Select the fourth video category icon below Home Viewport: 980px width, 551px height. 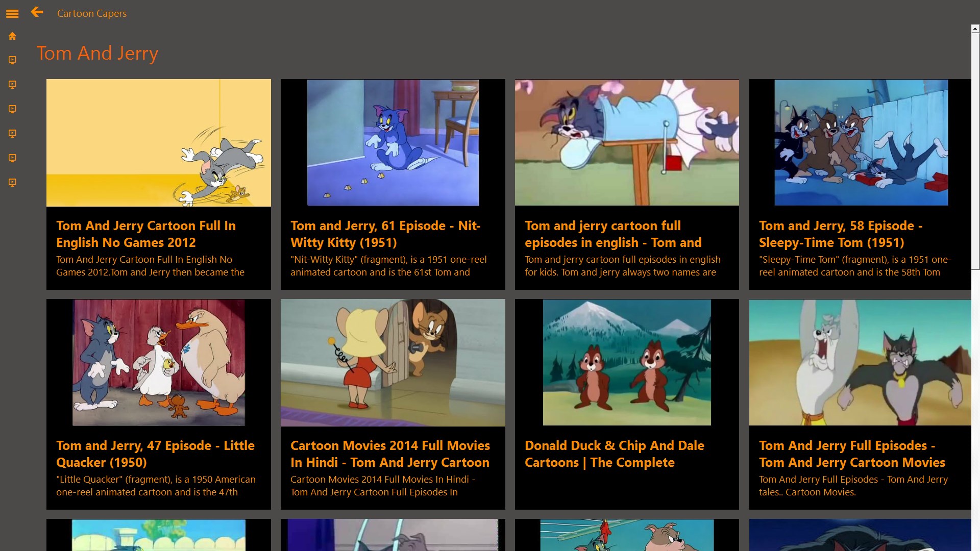coord(12,134)
